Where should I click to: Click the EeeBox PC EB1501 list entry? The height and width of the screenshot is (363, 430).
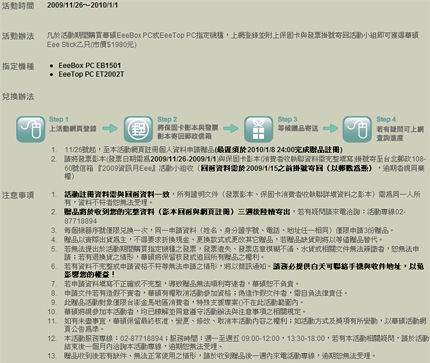tap(90, 65)
